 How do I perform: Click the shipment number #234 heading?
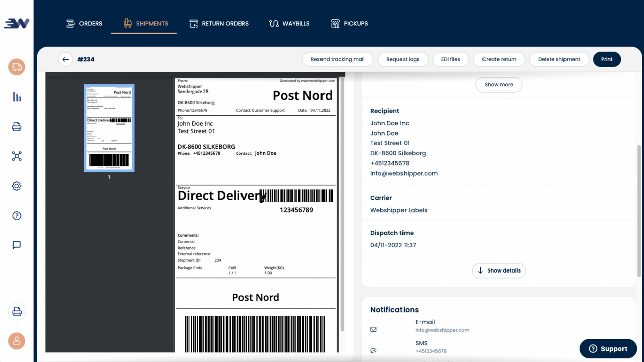click(x=86, y=59)
